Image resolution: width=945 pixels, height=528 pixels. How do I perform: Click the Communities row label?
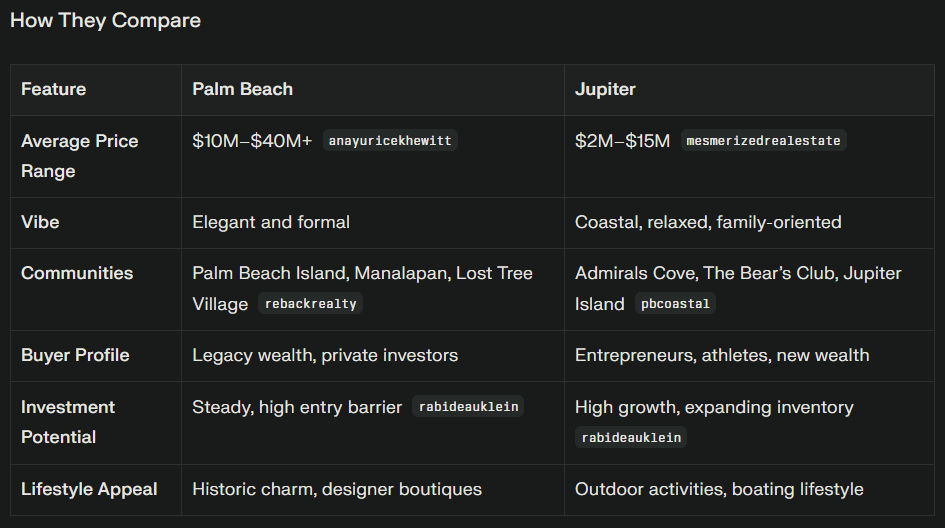tap(77, 273)
